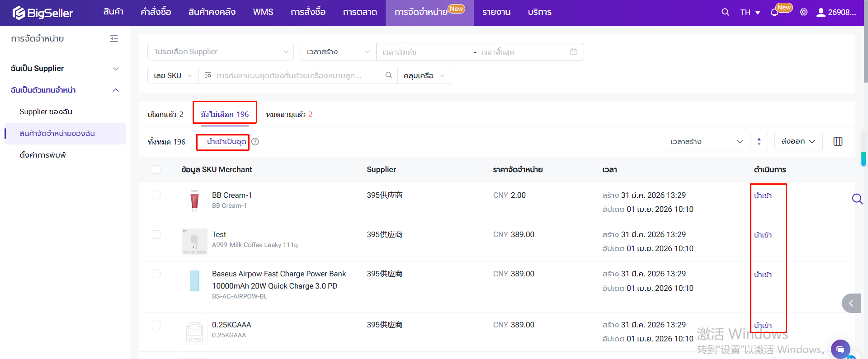This screenshot has width=868, height=359.
Task: Collapse the sidebar menu icon
Action: coord(114,39)
